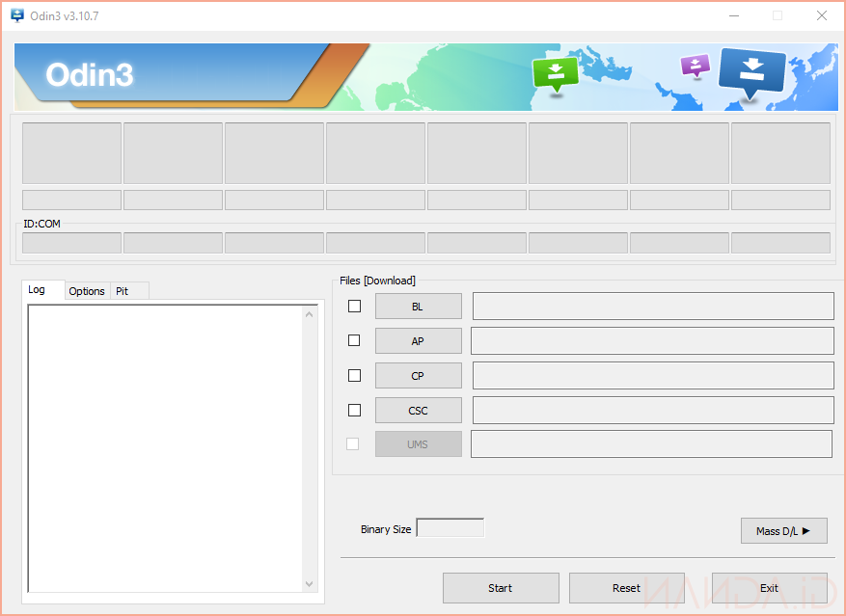Image resolution: width=846 pixels, height=616 pixels.
Task: Click the Binary Size field
Action: click(x=450, y=528)
